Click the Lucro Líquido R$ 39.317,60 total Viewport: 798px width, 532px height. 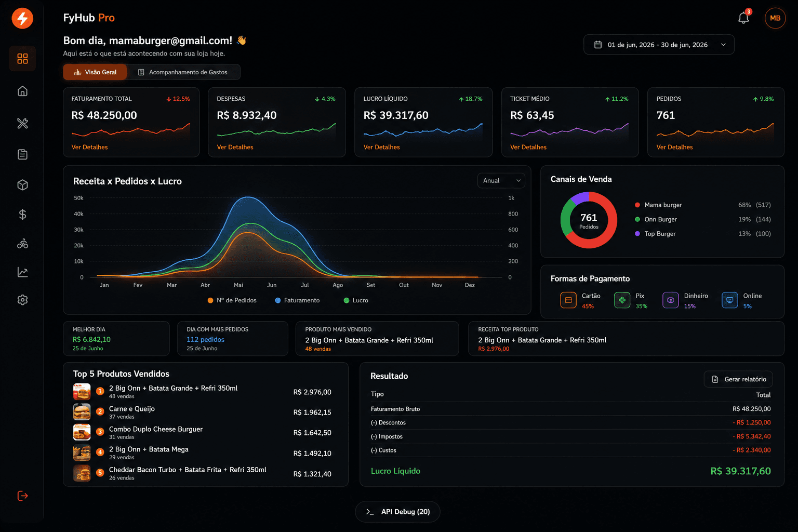pos(741,471)
